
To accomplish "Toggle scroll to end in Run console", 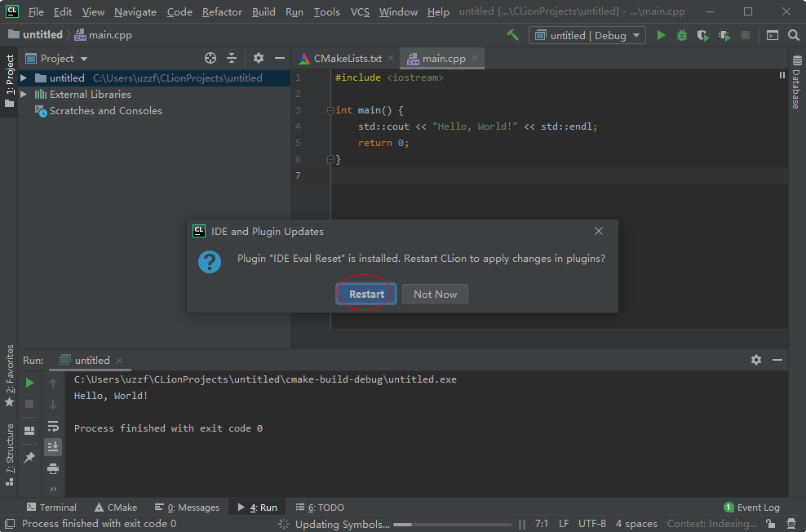I will coord(53,446).
